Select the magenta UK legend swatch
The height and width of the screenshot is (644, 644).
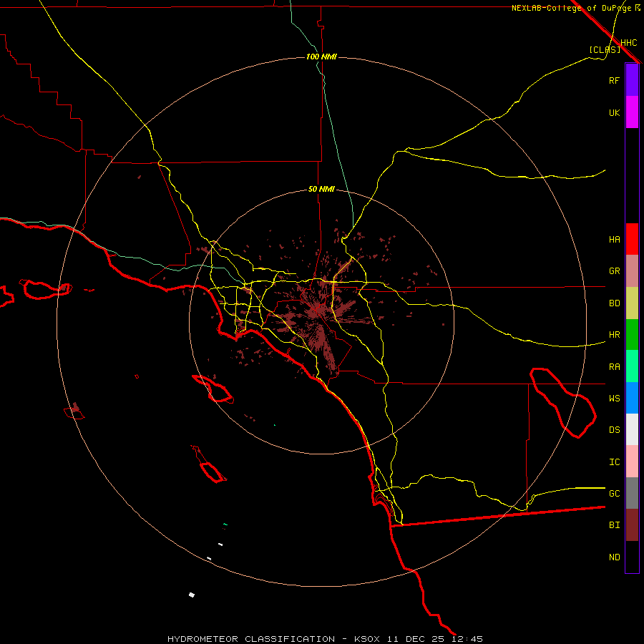632,112
